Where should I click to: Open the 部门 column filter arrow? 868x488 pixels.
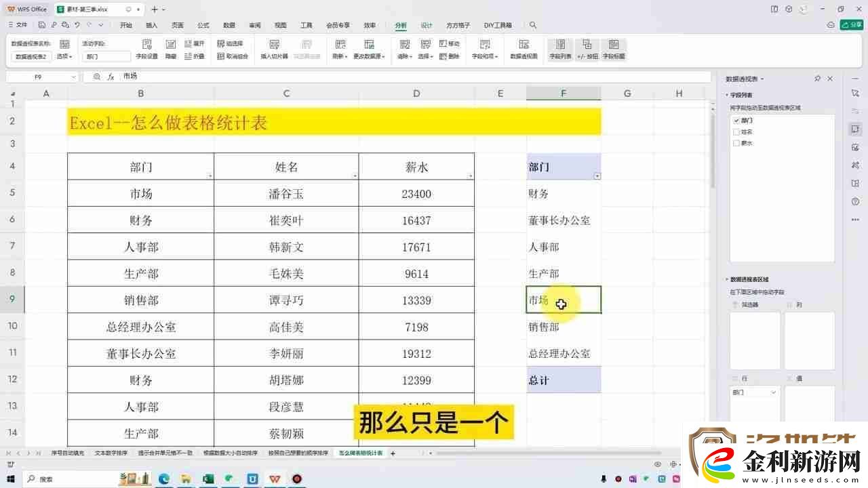[x=597, y=176]
